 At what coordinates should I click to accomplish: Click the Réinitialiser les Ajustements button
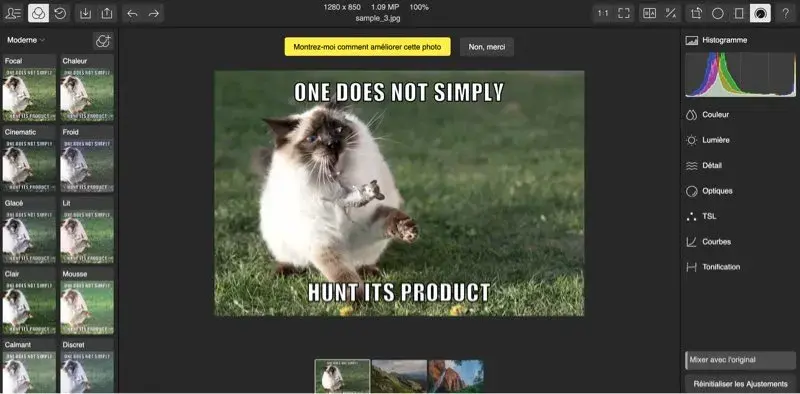tap(740, 384)
